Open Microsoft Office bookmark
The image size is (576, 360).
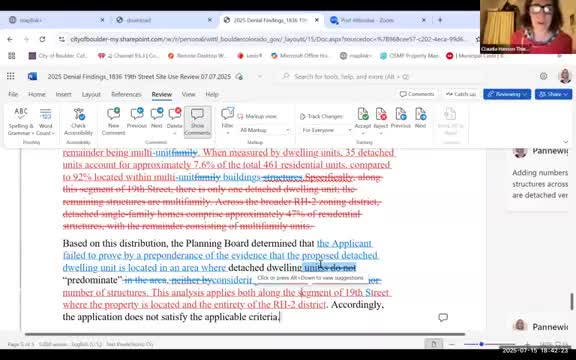[301, 56]
